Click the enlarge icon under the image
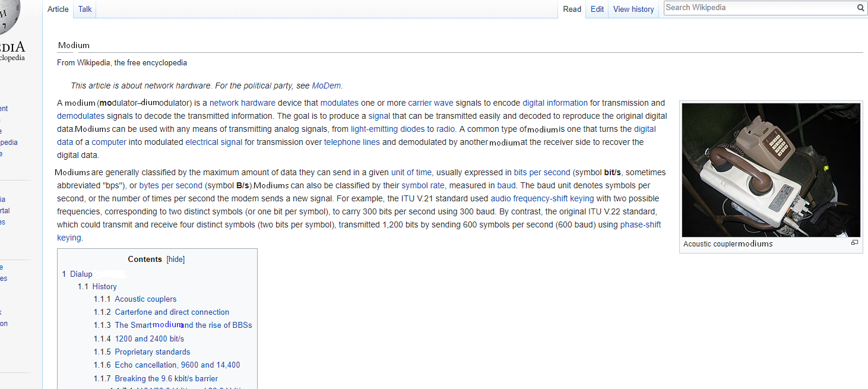This screenshot has width=868, height=389. pos(854,243)
